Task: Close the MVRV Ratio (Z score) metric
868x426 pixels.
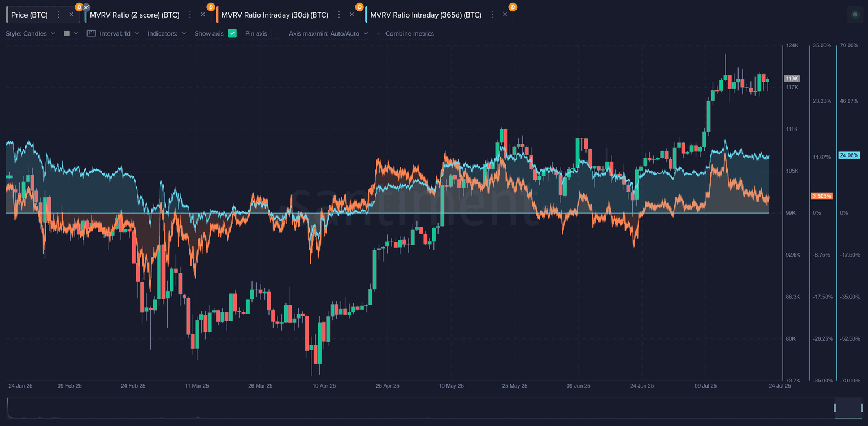Action: point(203,15)
